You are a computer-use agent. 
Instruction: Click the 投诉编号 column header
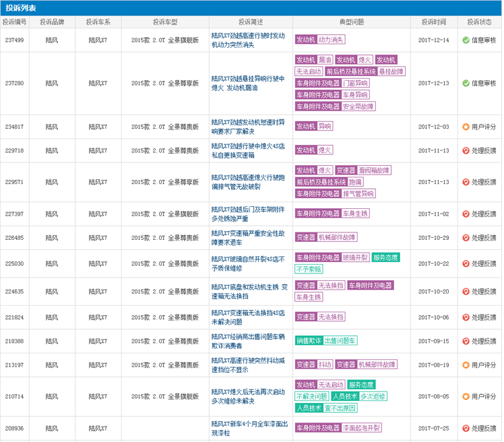[x=15, y=22]
